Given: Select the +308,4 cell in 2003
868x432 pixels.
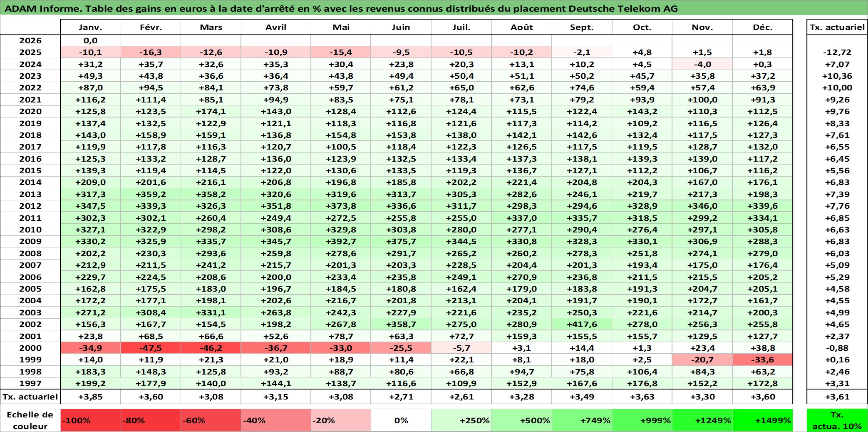Looking at the screenshot, I should (x=151, y=312).
